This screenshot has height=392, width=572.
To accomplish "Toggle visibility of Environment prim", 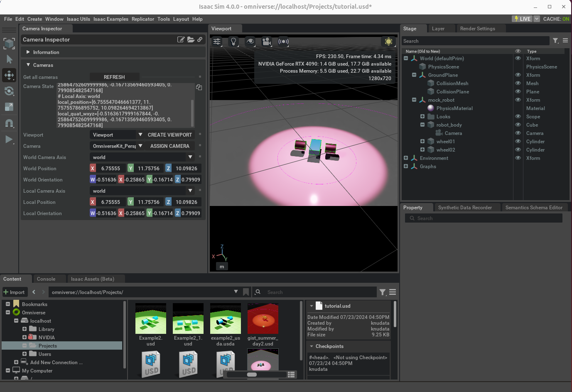I will click(518, 158).
